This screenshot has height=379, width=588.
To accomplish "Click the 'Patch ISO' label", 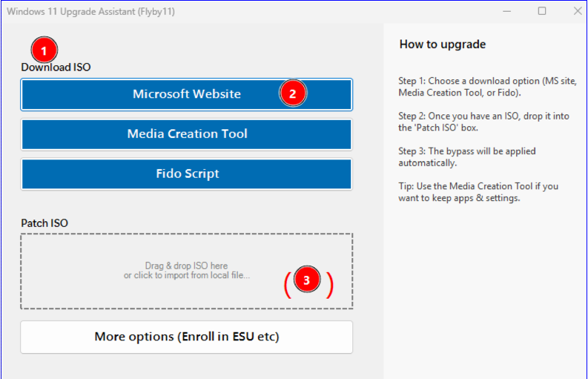I will (44, 223).
